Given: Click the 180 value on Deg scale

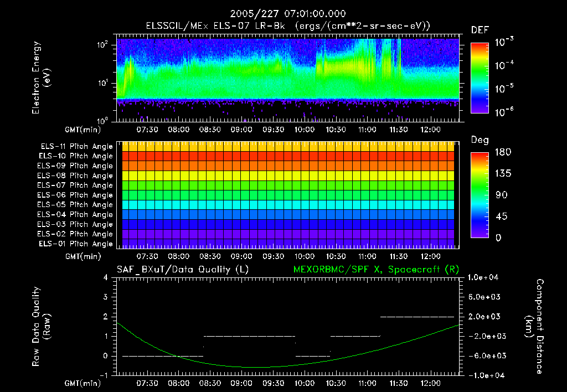Looking at the screenshot, I should click(x=503, y=152).
